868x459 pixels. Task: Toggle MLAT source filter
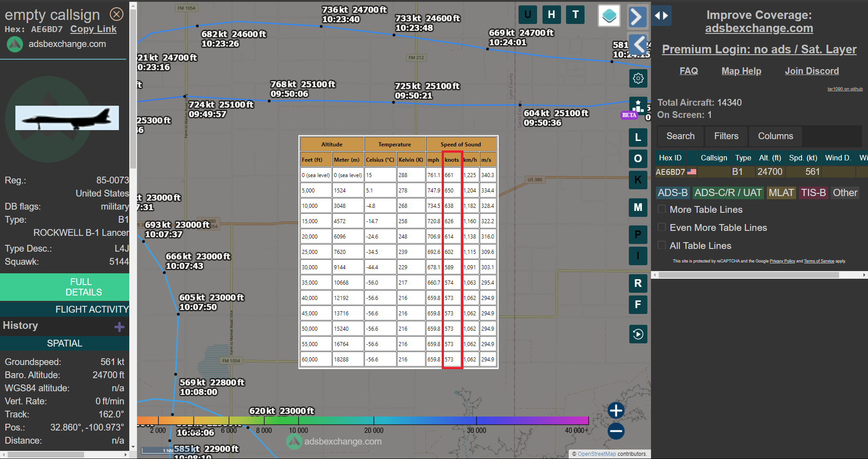tap(781, 193)
